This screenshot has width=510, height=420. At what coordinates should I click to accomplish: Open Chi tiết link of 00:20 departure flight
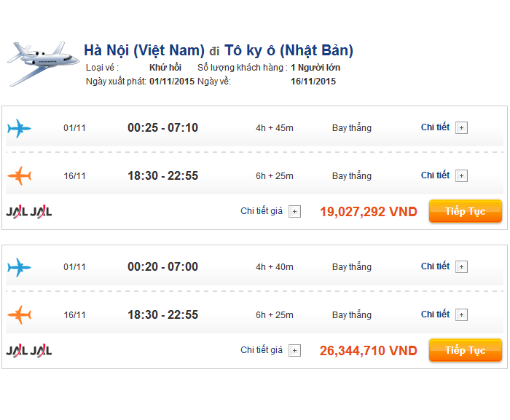(435, 266)
